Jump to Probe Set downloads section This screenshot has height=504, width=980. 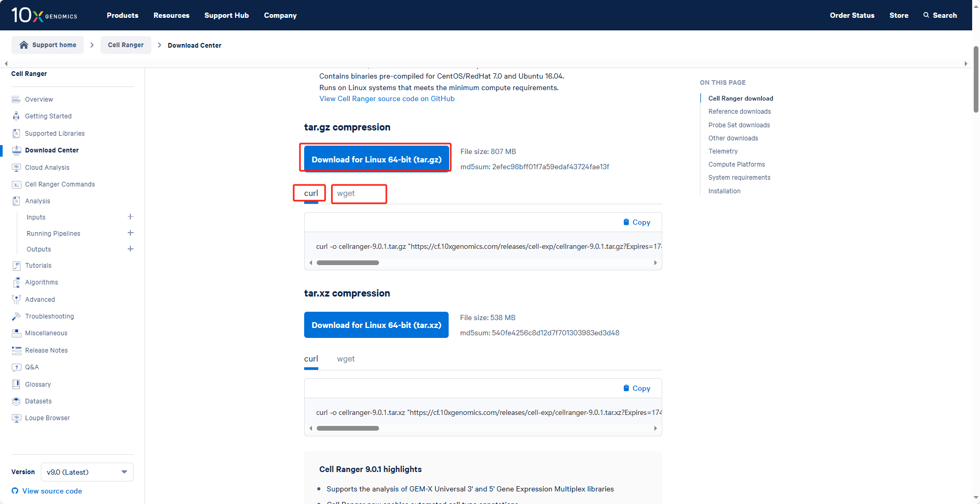pyautogui.click(x=739, y=125)
